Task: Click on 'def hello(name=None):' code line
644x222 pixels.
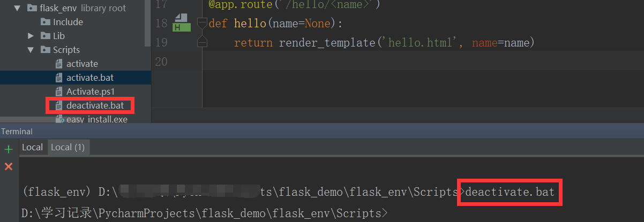Action: pyautogui.click(x=275, y=24)
